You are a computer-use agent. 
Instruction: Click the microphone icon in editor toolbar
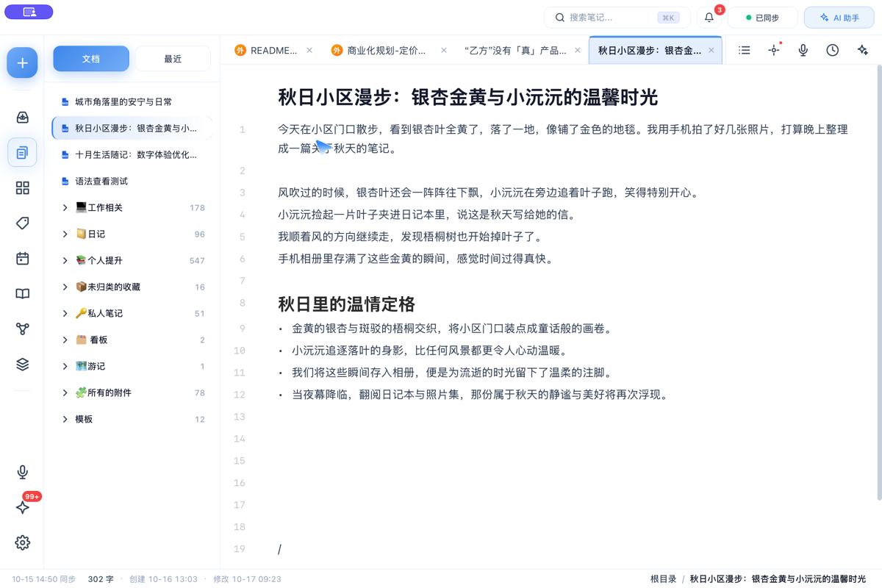(x=803, y=50)
